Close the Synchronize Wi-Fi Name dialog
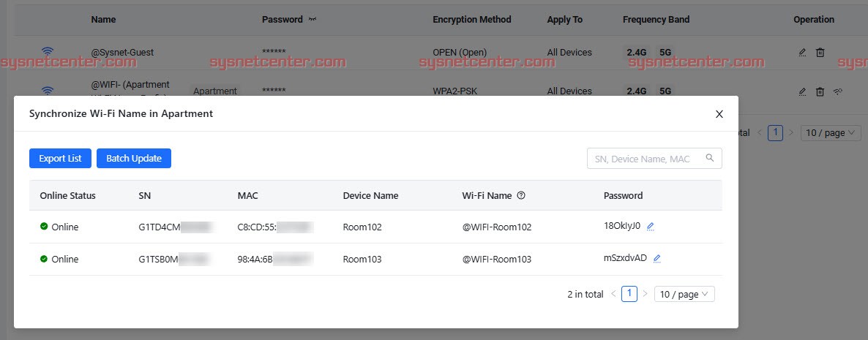Screen dimensions: 868x340 click(719, 114)
